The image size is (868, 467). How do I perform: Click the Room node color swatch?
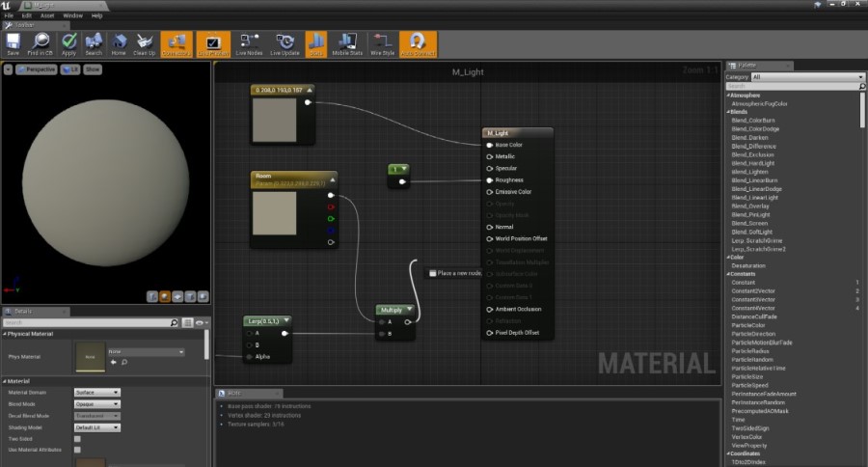pos(274,213)
